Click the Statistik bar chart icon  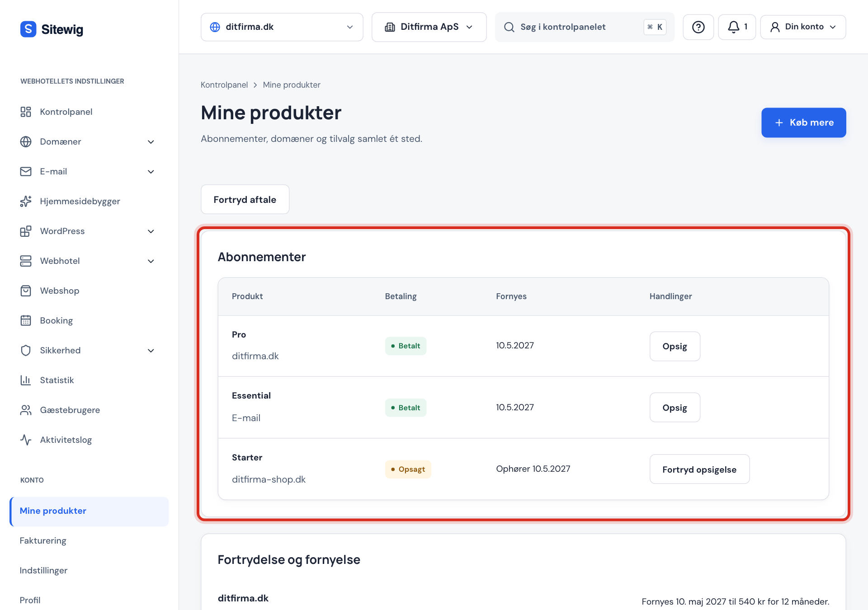[26, 380]
